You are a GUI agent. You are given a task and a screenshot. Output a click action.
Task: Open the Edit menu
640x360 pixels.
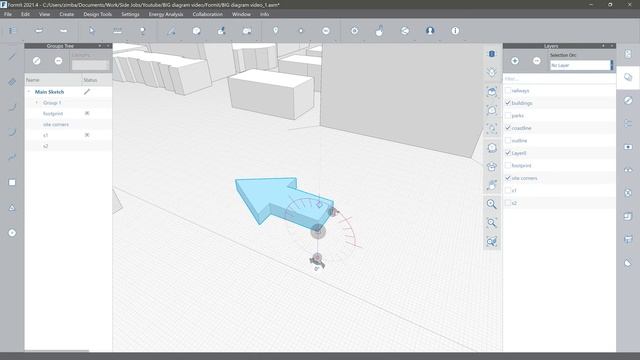tap(25, 14)
